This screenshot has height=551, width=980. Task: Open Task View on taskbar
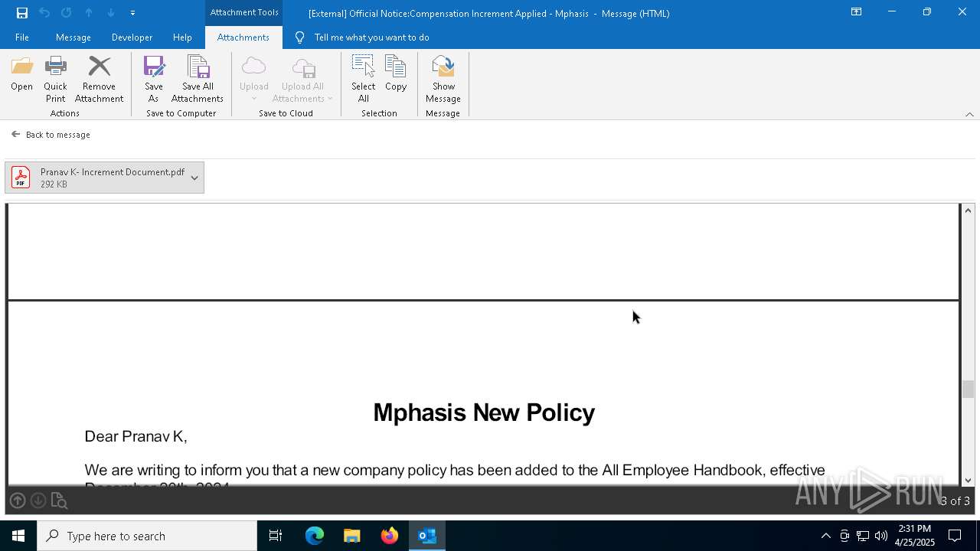[x=276, y=536]
